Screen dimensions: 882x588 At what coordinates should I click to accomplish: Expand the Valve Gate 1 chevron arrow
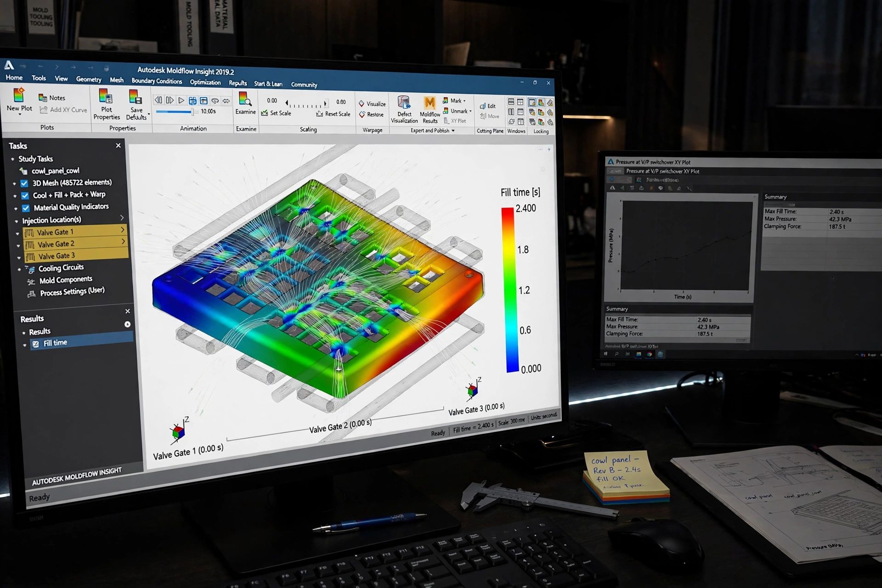[123, 229]
